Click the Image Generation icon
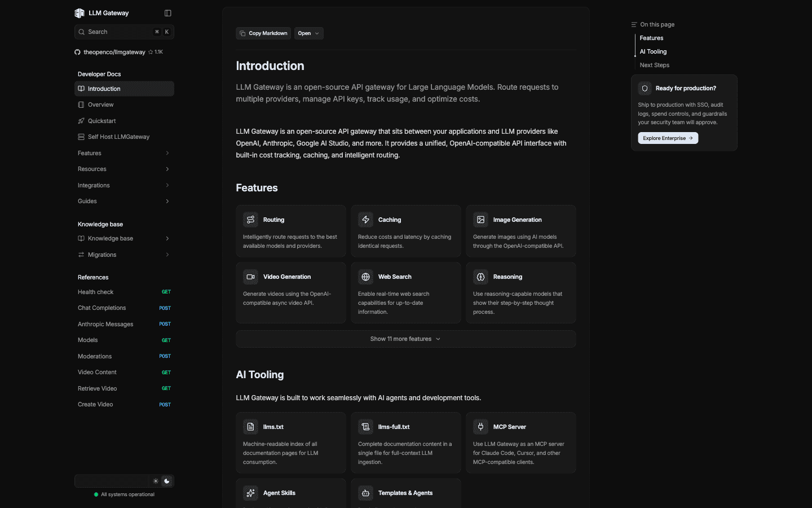Screen dimensions: 812x508 tap(481, 220)
